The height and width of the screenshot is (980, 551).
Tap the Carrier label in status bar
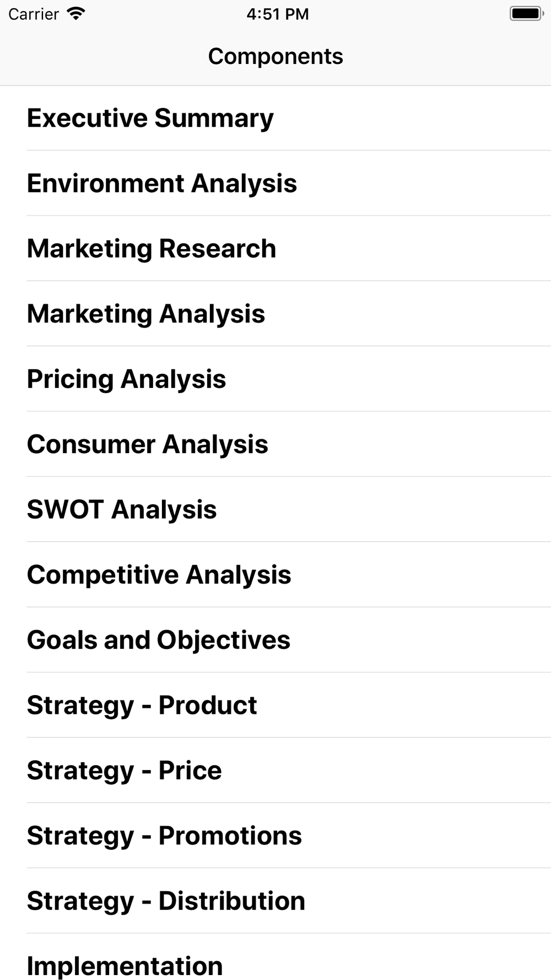34,14
